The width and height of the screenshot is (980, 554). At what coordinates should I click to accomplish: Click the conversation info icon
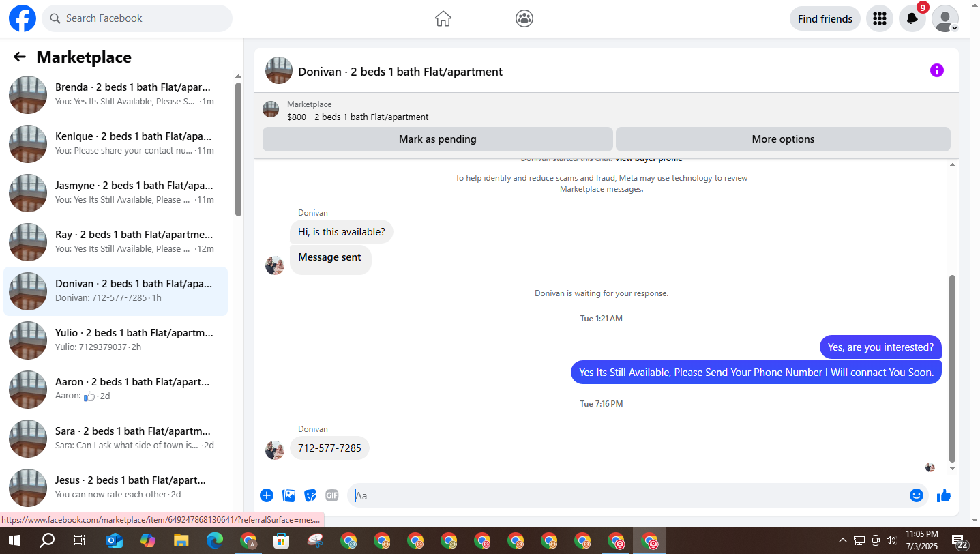937,70
